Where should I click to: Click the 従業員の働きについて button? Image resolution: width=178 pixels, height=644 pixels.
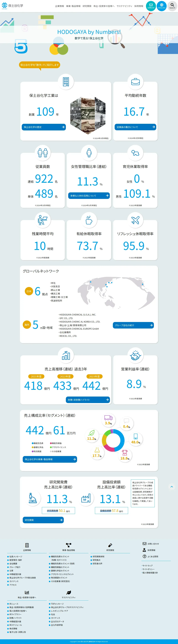pyautogui.click(x=135, y=127)
